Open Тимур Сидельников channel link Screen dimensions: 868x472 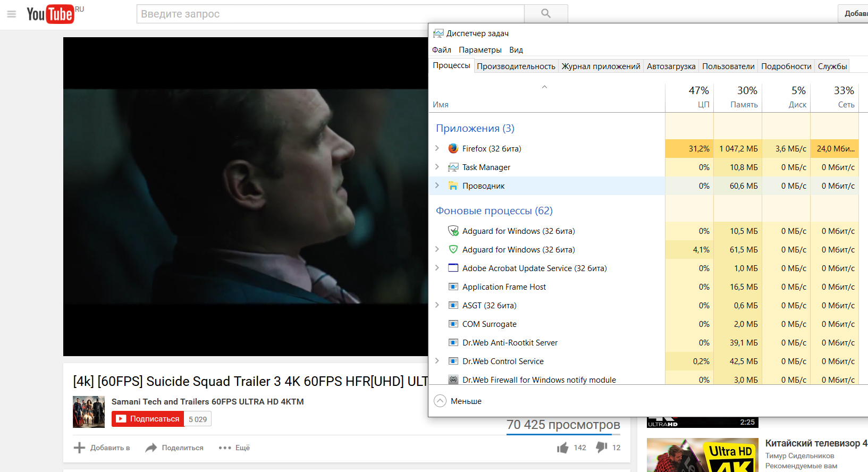[799, 456]
